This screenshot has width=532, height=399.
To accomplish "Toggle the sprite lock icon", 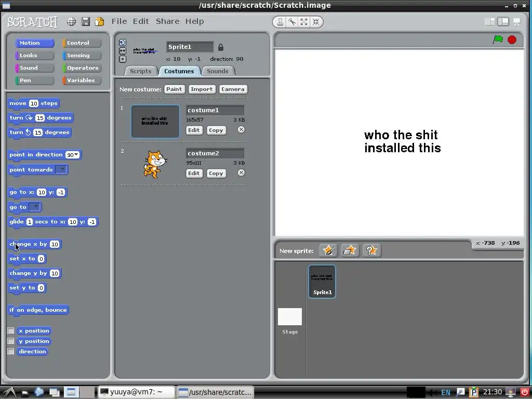I will point(220,47).
